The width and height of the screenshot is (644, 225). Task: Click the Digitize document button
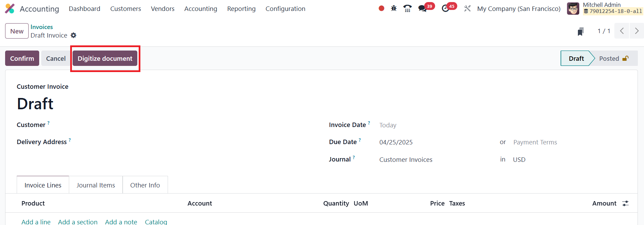(105, 58)
